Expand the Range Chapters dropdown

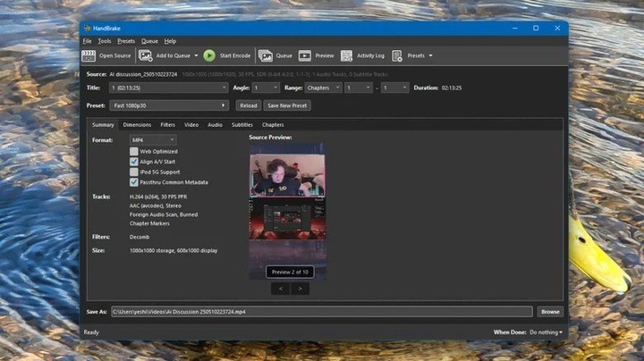324,88
